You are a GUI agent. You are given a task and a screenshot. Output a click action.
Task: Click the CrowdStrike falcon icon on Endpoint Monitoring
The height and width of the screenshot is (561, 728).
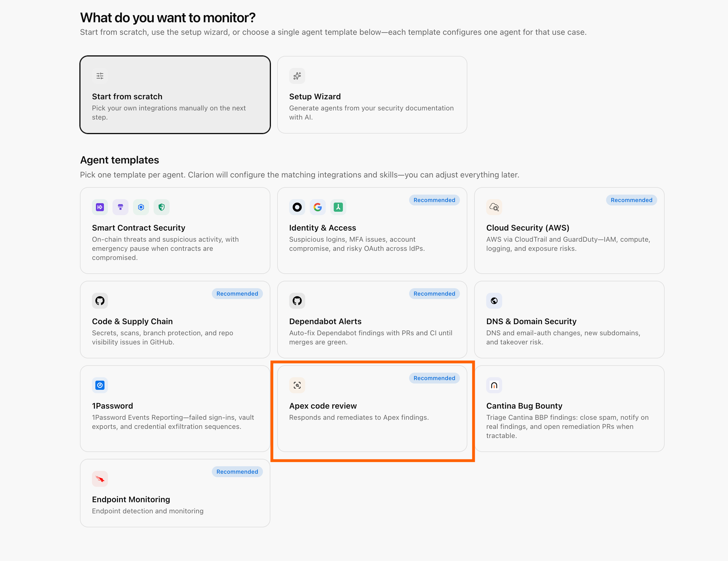[100, 479]
